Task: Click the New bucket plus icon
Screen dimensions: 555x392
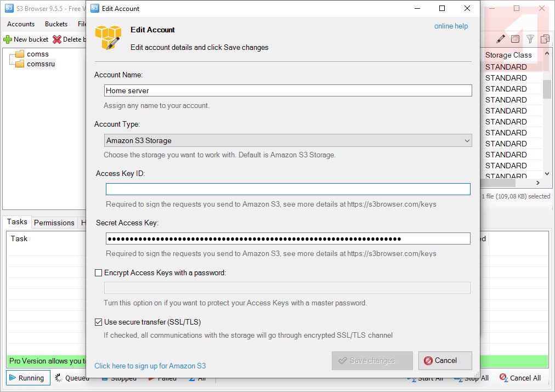Action: [8, 39]
